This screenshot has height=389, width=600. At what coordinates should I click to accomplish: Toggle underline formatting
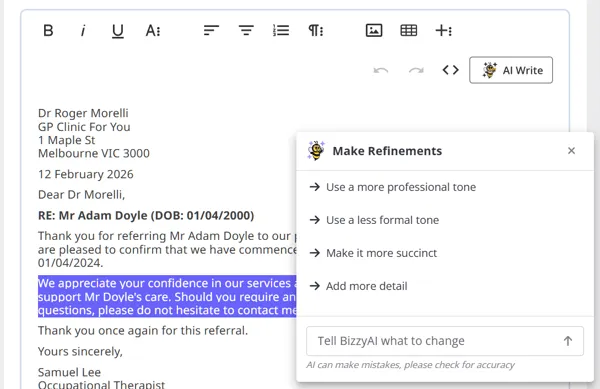(x=117, y=30)
